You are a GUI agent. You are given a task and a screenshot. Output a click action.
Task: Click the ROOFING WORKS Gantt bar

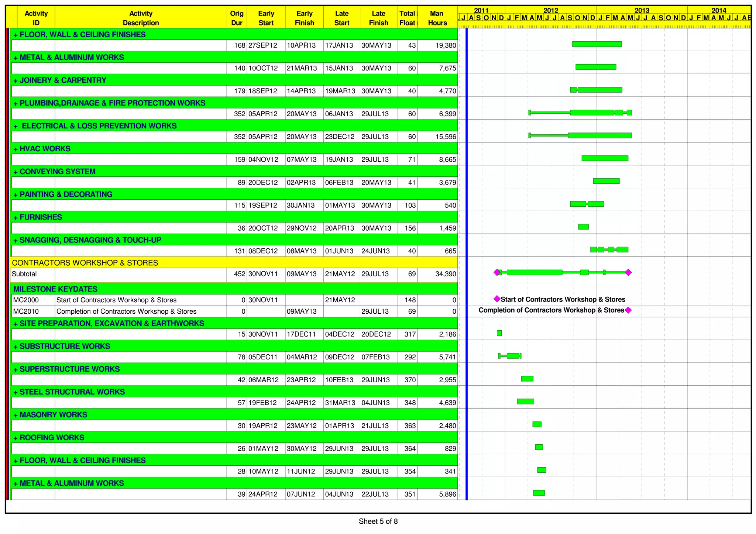[x=539, y=447]
